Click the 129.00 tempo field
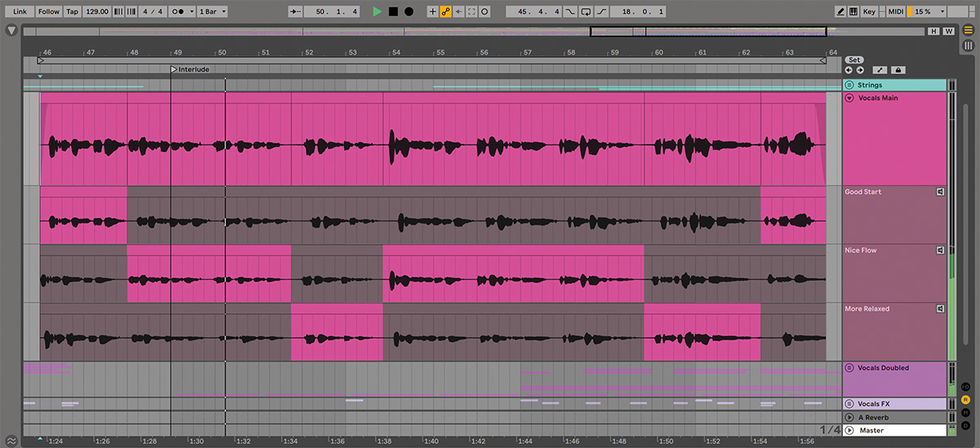This screenshot has width=980, height=448. (98, 11)
